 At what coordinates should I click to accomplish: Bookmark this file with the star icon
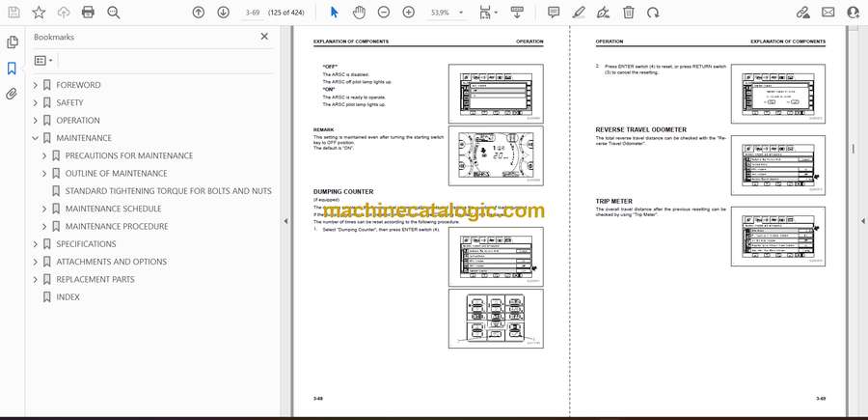(x=39, y=13)
